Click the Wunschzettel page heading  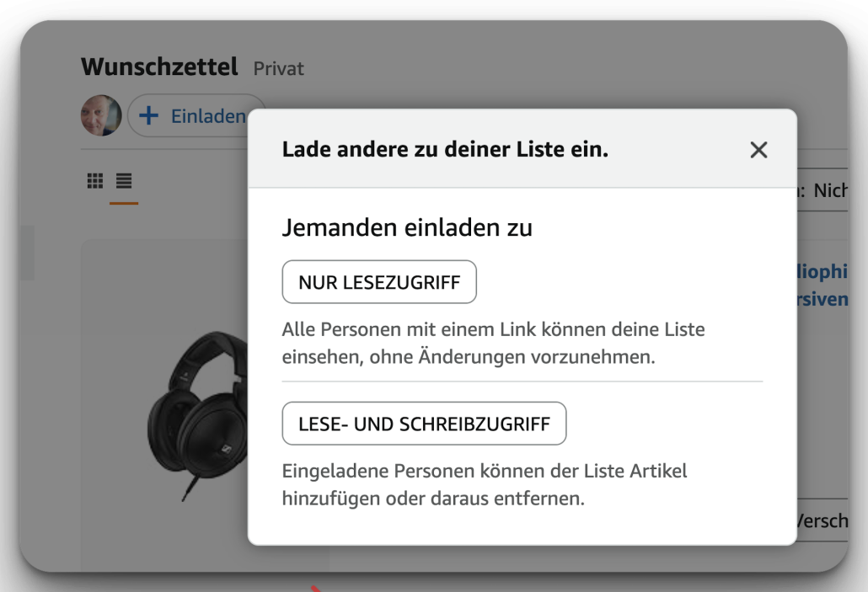158,66
